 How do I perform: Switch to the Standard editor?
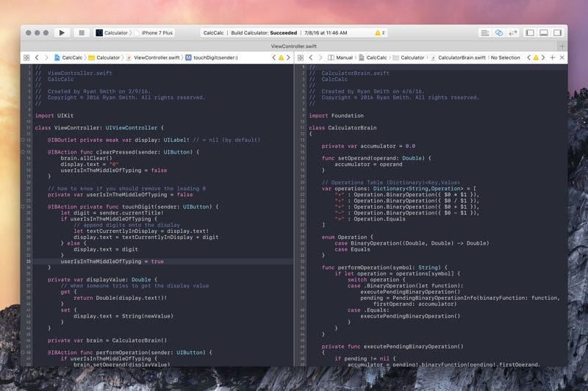pos(484,33)
